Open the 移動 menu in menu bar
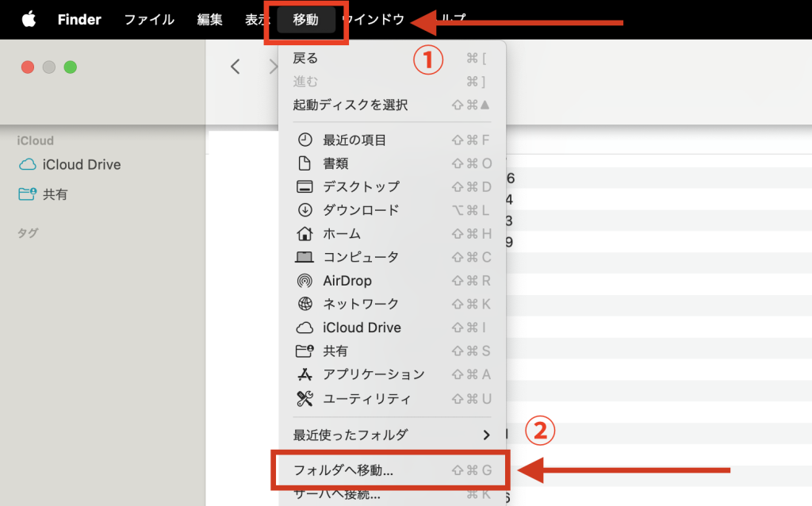This screenshot has height=506, width=812. (x=305, y=20)
